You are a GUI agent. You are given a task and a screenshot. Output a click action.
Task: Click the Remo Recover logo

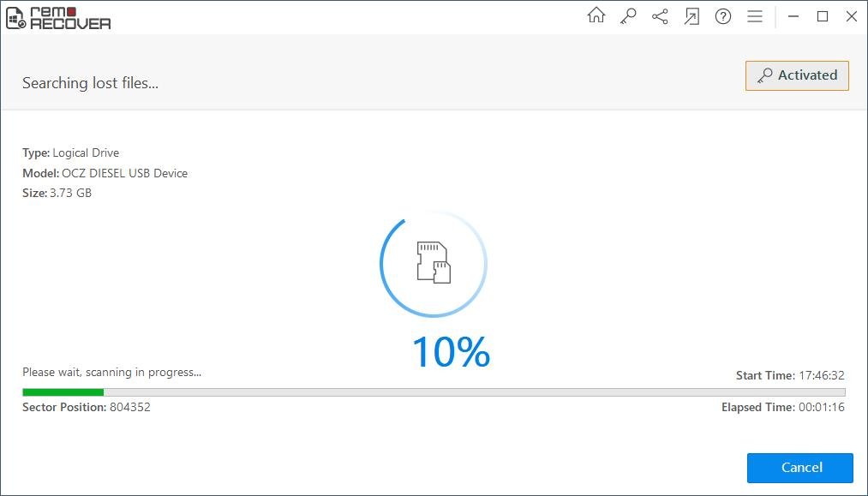(x=58, y=17)
